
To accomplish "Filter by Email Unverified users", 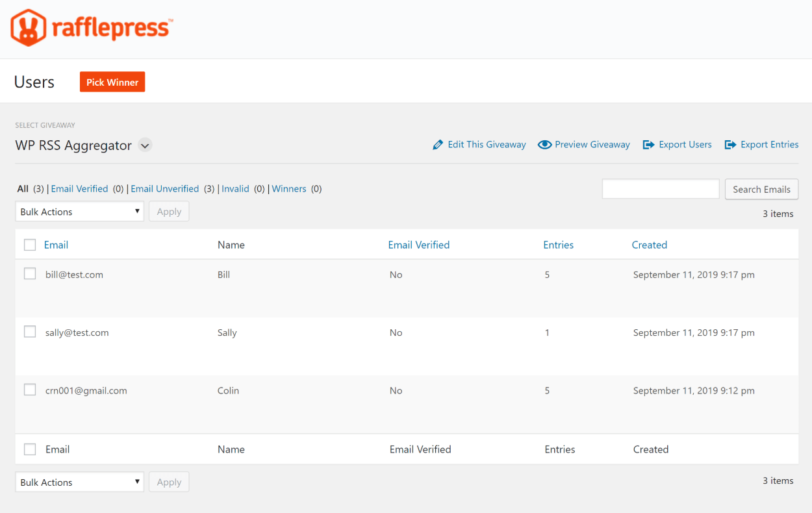I will (x=164, y=189).
